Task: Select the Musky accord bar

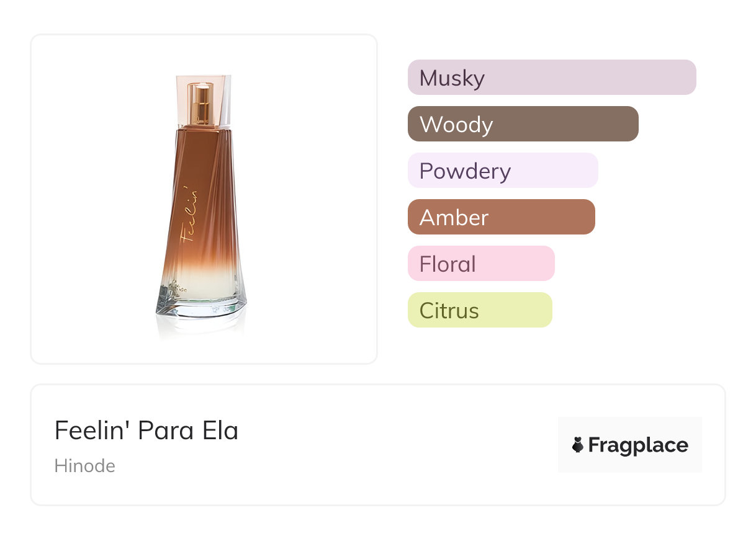Action: (x=552, y=78)
